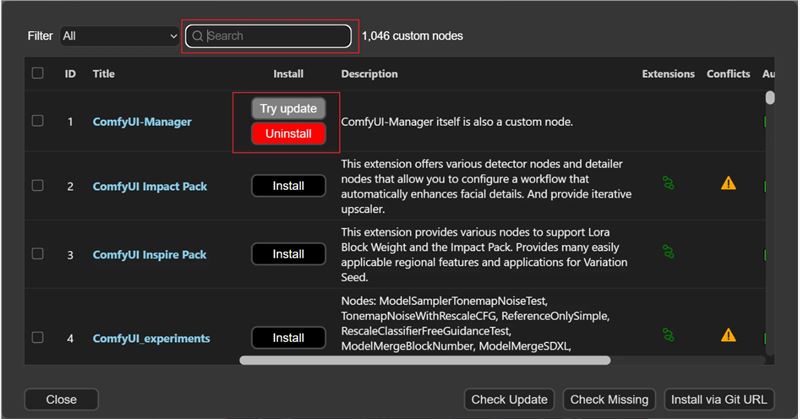Click the Check Update button
The image size is (800, 419).
pyautogui.click(x=509, y=400)
